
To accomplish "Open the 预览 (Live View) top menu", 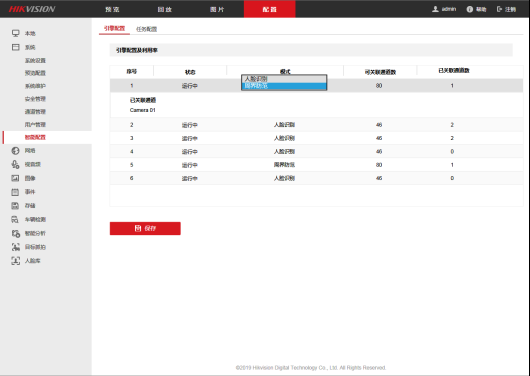I will pyautogui.click(x=112, y=9).
